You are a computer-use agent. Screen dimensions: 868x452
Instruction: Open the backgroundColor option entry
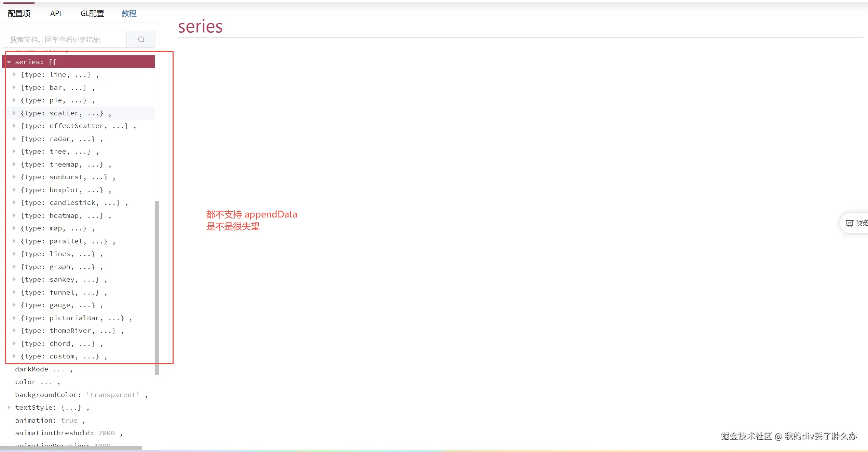[48, 395]
